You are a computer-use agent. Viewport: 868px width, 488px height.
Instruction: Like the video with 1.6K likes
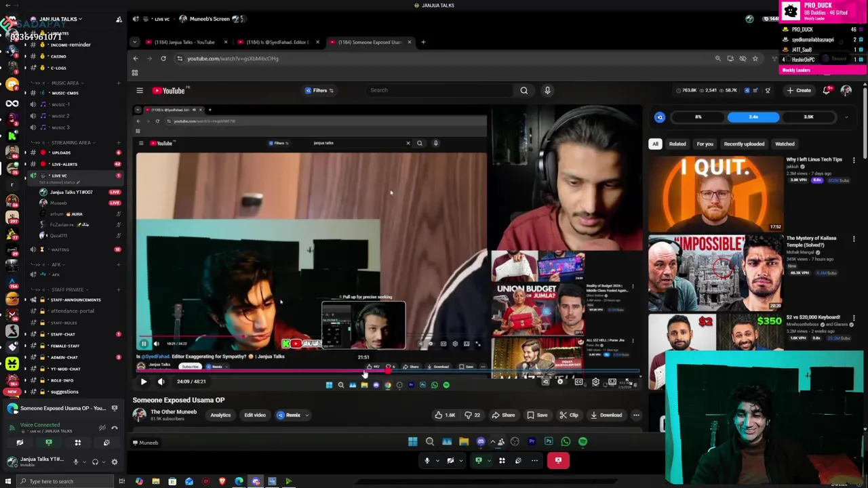445,415
